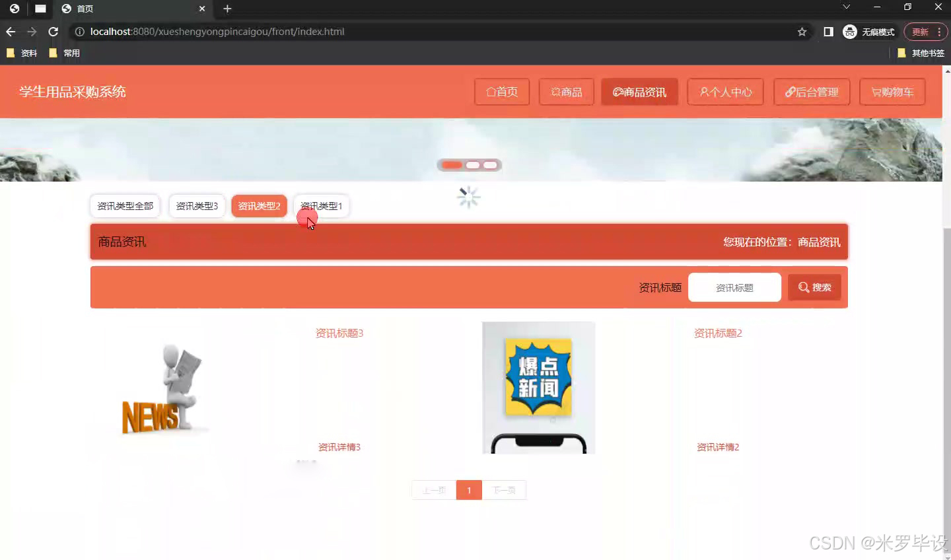The image size is (951, 560).
Task: Select the third carousel indicator dot
Action: (x=490, y=165)
